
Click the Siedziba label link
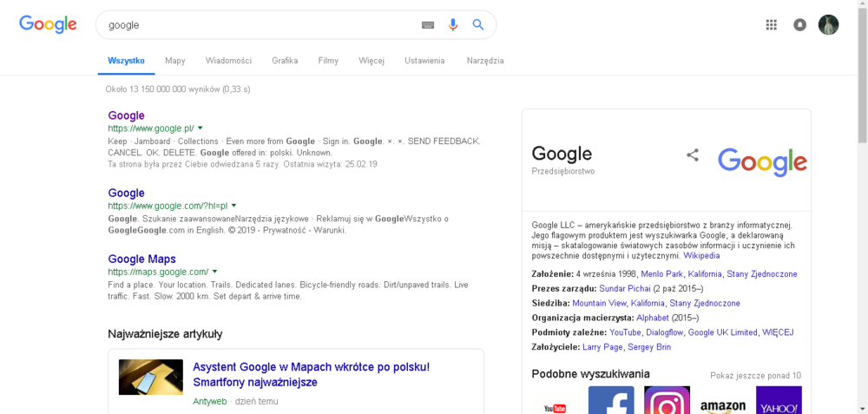551,303
